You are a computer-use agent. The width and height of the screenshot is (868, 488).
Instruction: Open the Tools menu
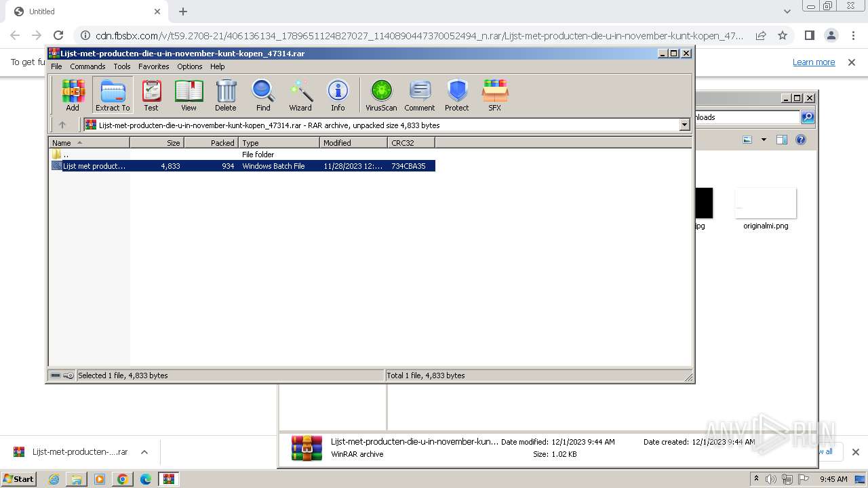point(122,66)
